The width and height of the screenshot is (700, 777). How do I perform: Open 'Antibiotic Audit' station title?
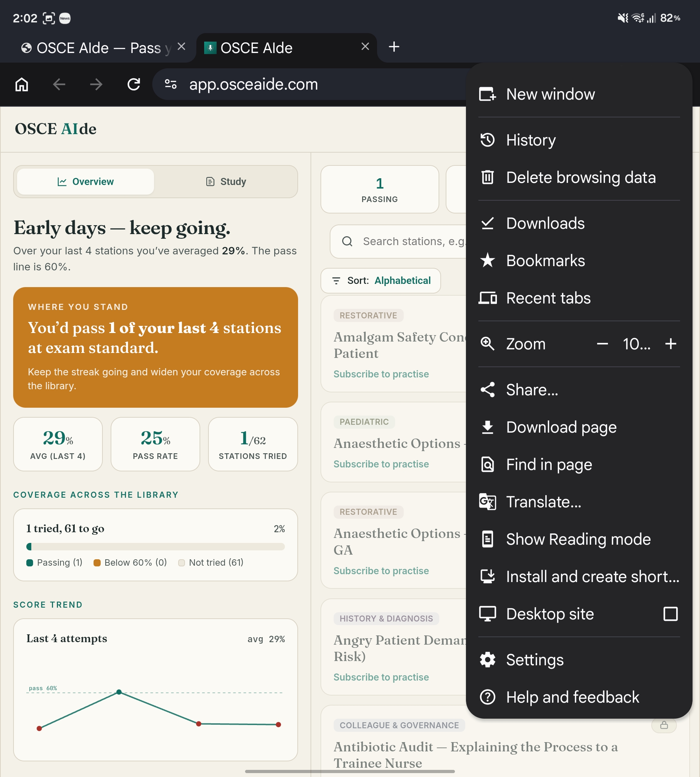(476, 755)
